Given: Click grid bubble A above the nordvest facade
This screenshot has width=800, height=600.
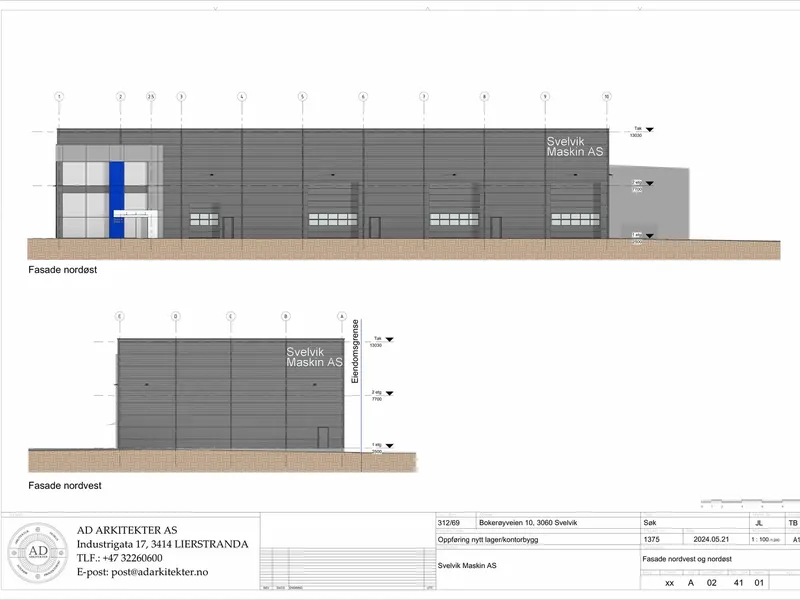Looking at the screenshot, I should coord(342,316).
